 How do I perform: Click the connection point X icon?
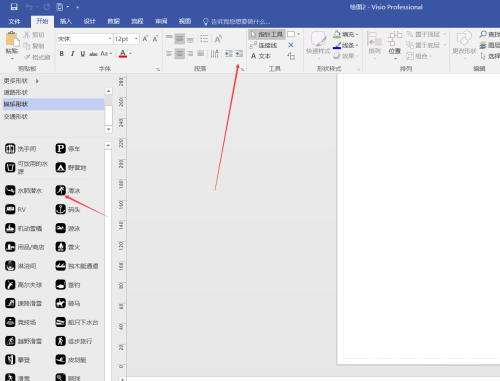tap(291, 45)
